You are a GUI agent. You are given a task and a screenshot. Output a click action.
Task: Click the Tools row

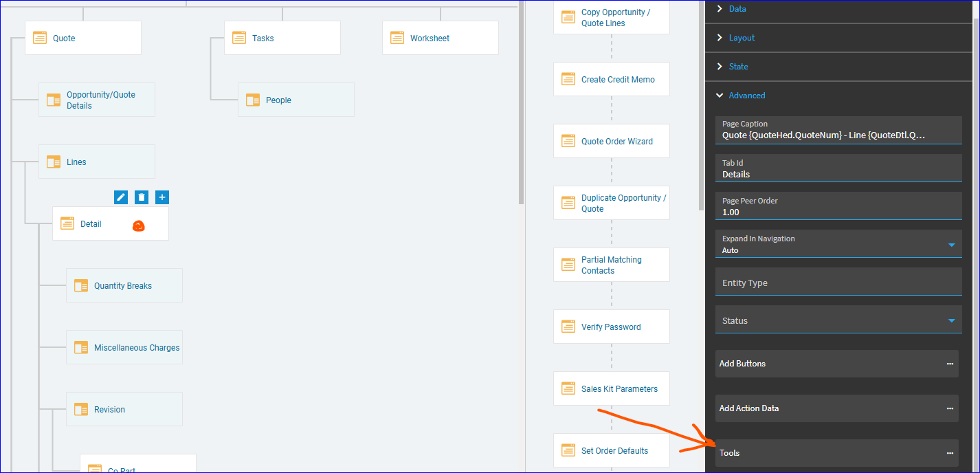pyautogui.click(x=837, y=453)
